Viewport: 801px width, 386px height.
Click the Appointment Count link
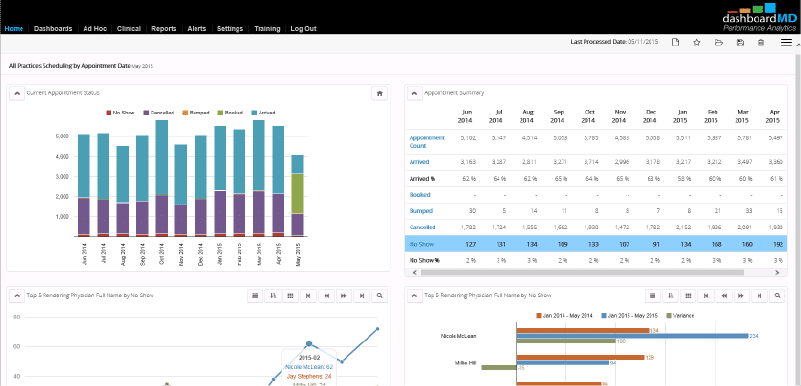click(427, 141)
